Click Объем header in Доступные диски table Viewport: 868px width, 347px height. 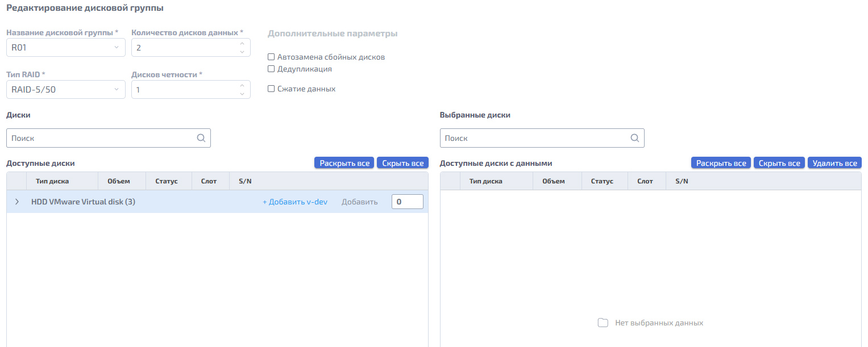point(119,181)
